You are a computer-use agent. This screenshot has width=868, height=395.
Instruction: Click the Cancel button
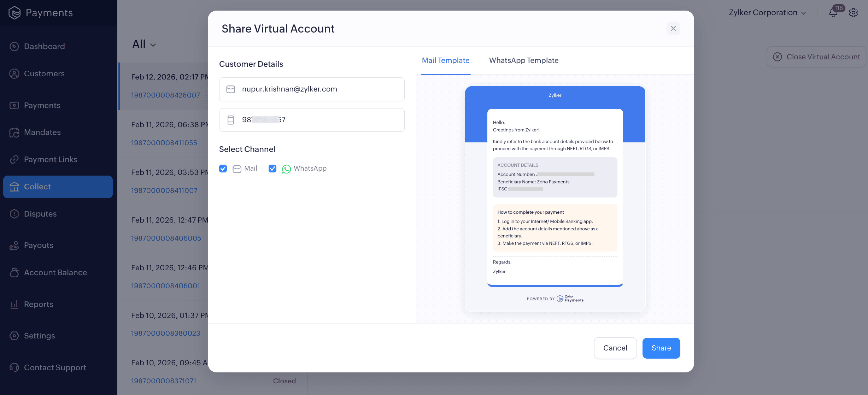pyautogui.click(x=615, y=348)
